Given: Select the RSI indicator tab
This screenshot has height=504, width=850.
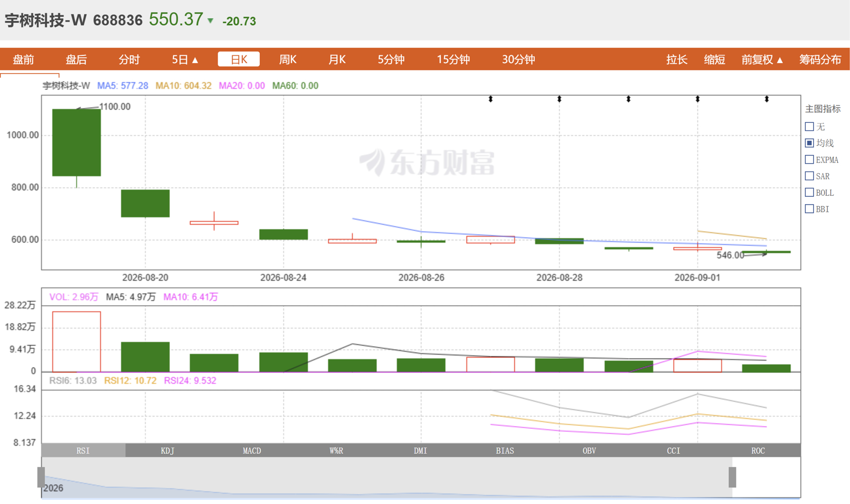Looking at the screenshot, I should coord(83,451).
